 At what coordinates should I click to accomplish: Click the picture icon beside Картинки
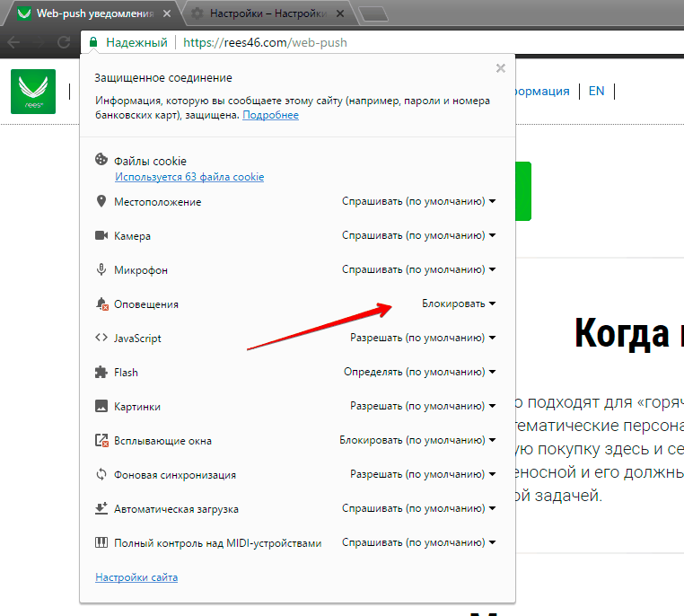[101, 406]
